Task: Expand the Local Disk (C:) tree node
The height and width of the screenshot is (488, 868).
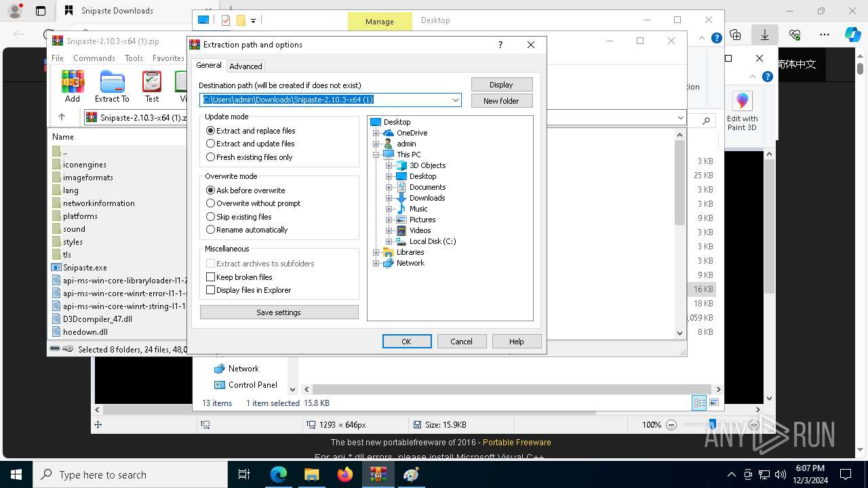Action: tap(389, 241)
